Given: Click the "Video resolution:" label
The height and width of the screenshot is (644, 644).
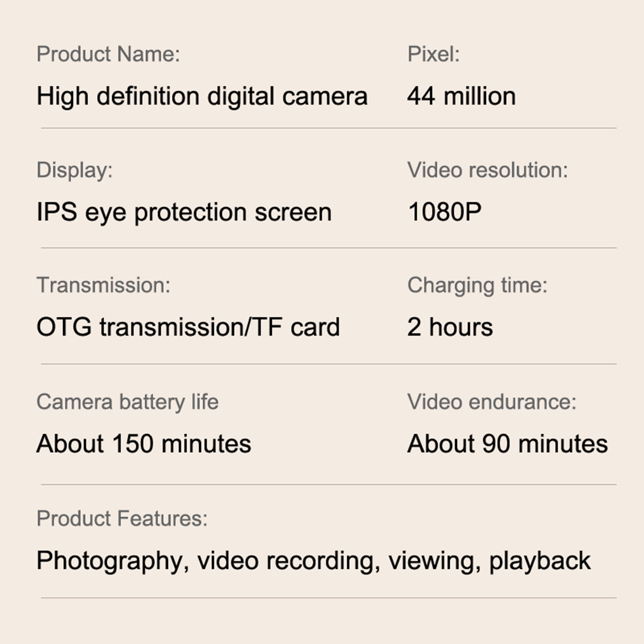Looking at the screenshot, I should coord(487,170).
